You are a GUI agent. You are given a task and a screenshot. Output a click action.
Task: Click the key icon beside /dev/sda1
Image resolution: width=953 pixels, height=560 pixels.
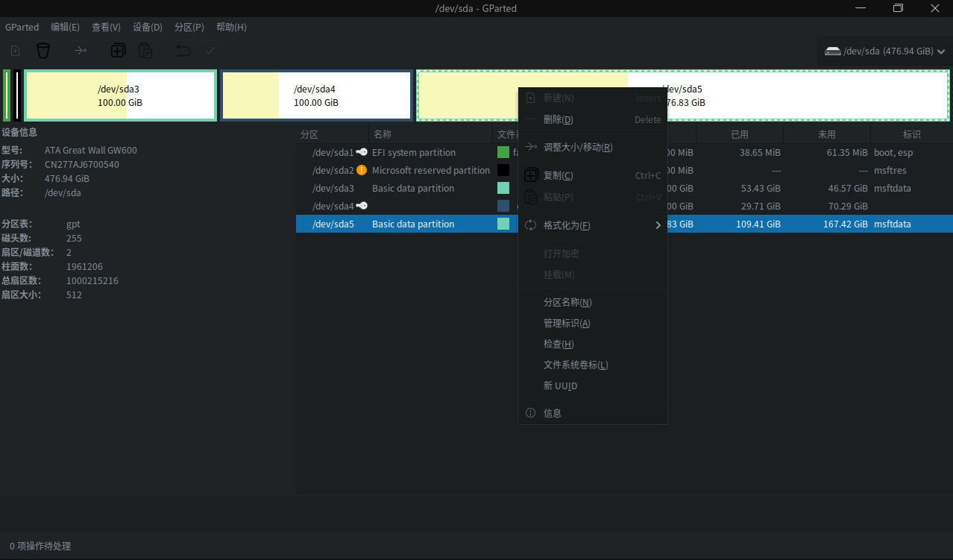pyautogui.click(x=362, y=152)
